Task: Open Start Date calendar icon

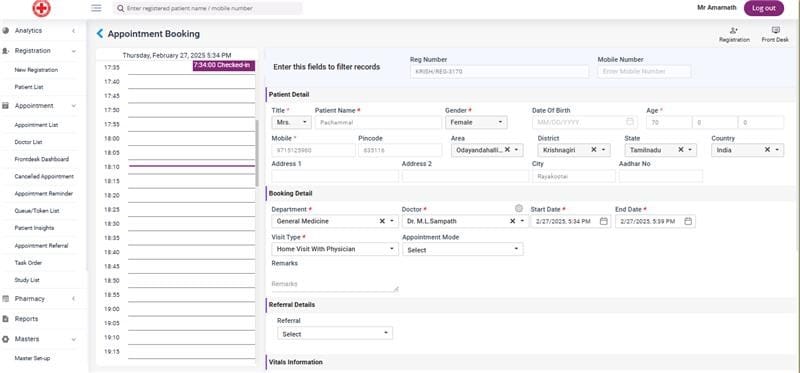Action: pyautogui.click(x=604, y=221)
